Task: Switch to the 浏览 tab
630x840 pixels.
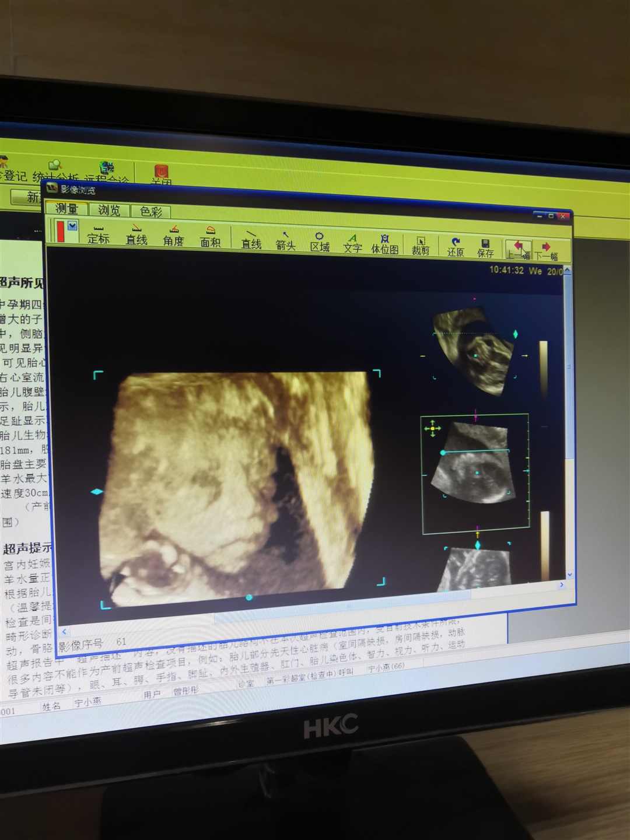Action: 109,210
